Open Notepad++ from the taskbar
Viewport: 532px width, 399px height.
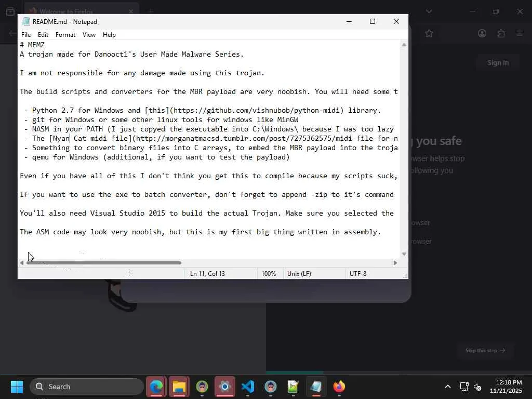point(293,387)
